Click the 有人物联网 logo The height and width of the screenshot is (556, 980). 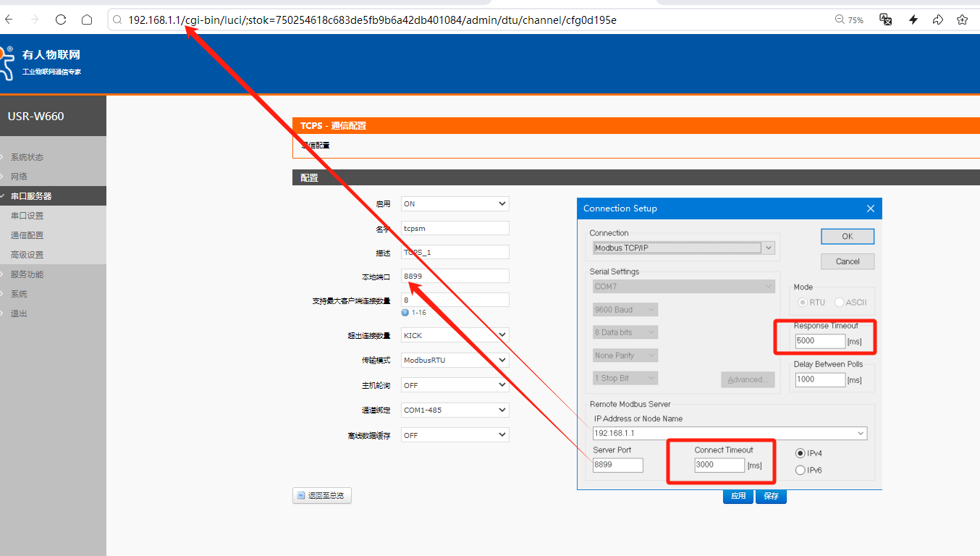tap(41, 62)
